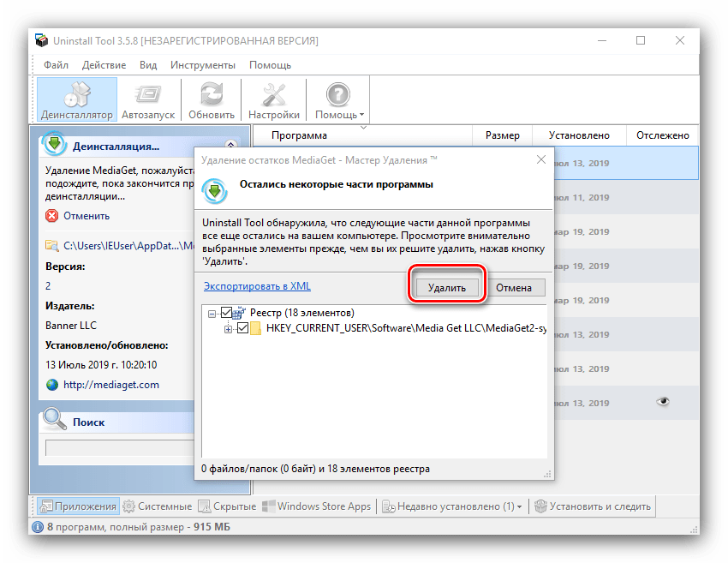
Task: Click the Отмена button in the dialog
Action: (514, 288)
